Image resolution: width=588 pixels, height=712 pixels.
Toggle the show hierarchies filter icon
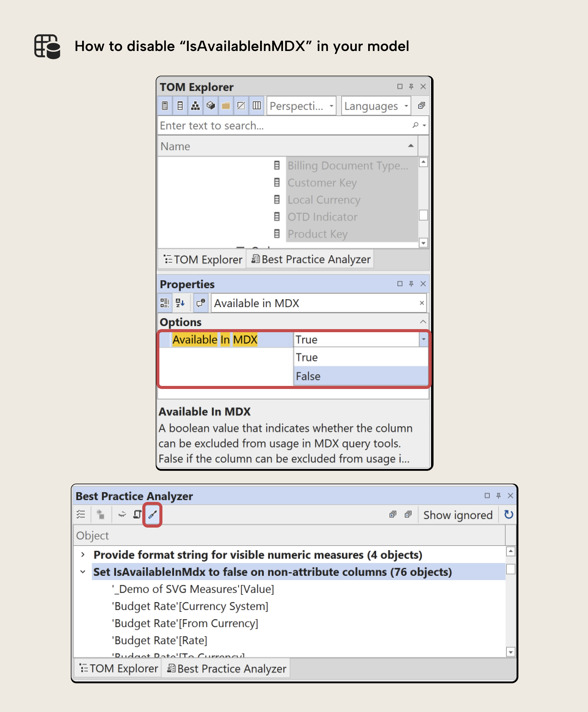tap(195, 106)
